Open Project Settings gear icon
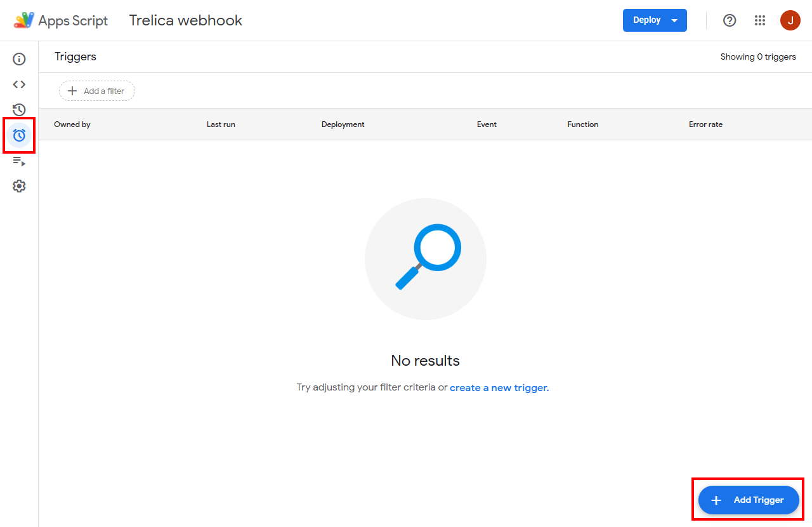 (19, 186)
